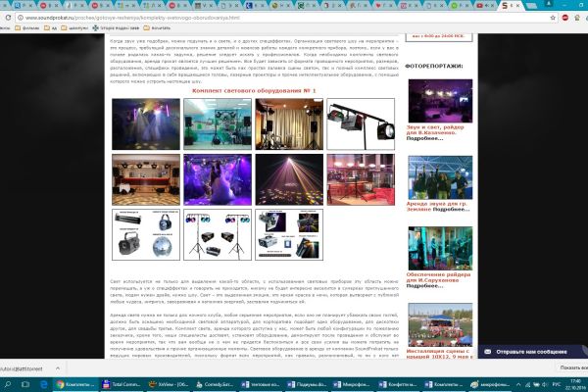
Task: Open projector and smoke machine thumbnail
Action: [x=289, y=235]
